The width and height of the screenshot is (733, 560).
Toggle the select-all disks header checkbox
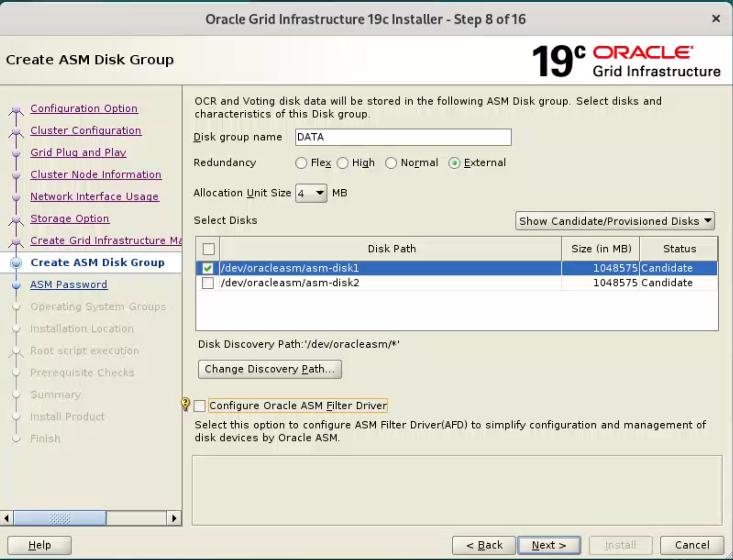[209, 249]
